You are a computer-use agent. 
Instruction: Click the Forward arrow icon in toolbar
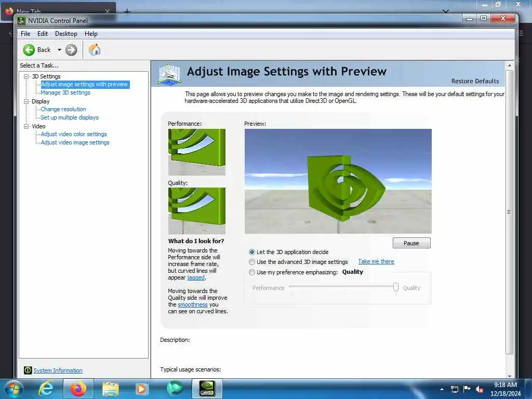click(71, 50)
